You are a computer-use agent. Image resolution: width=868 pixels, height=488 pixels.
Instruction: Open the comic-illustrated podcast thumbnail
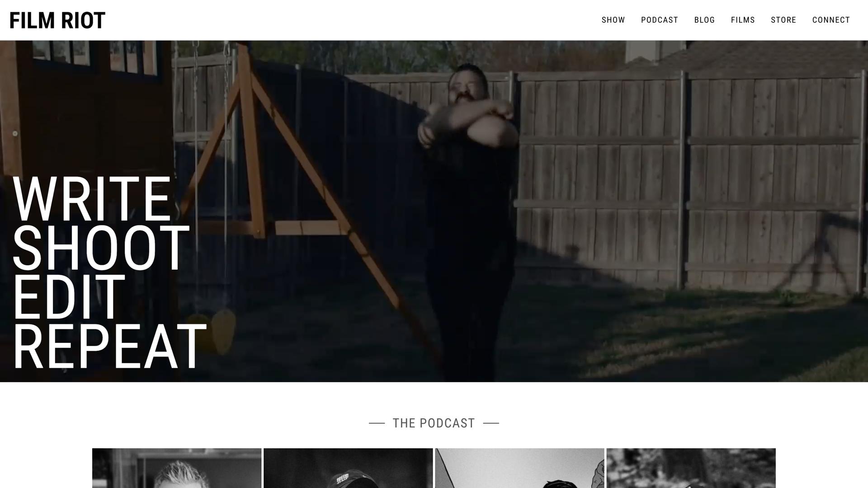[519, 468]
